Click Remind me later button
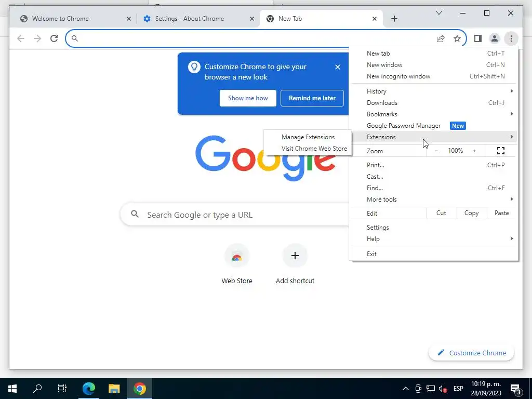The image size is (532, 399). [312, 98]
